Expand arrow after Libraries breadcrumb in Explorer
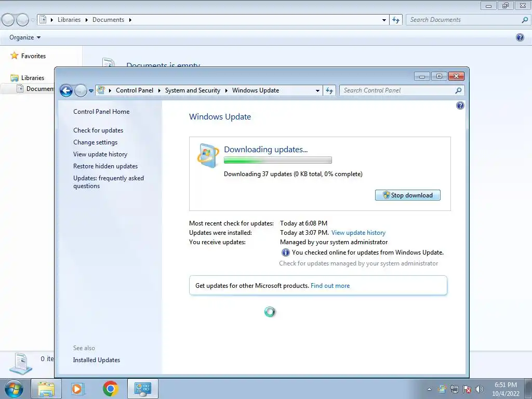Viewport: 532px width, 399px height. [x=86, y=20]
